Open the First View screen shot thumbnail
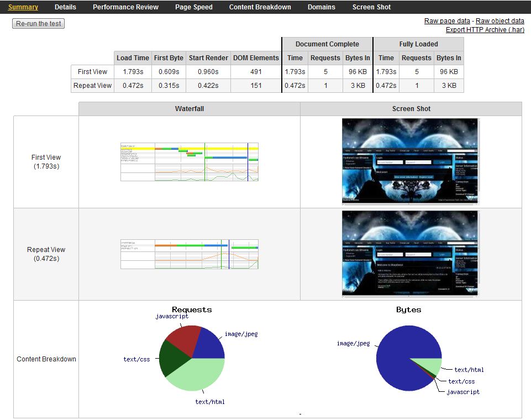This screenshot has height=420, width=531. pos(410,161)
